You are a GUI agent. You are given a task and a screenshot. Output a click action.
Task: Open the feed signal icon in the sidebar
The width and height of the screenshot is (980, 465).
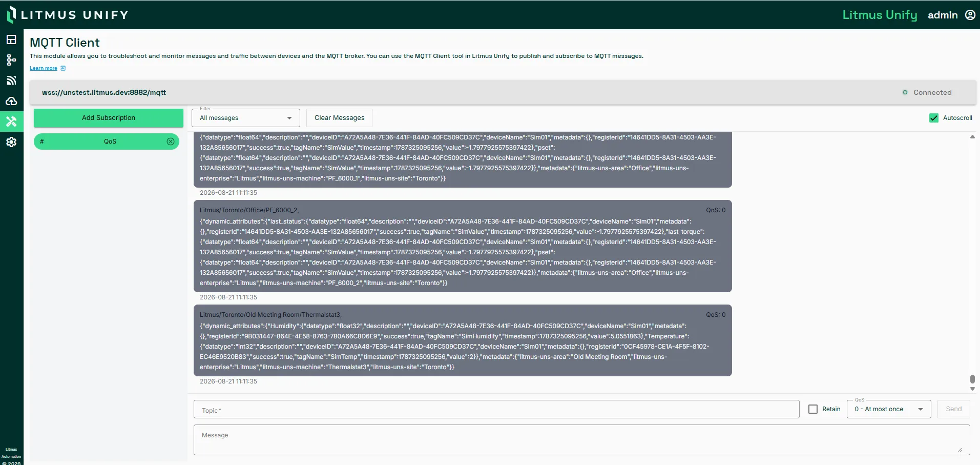11,80
